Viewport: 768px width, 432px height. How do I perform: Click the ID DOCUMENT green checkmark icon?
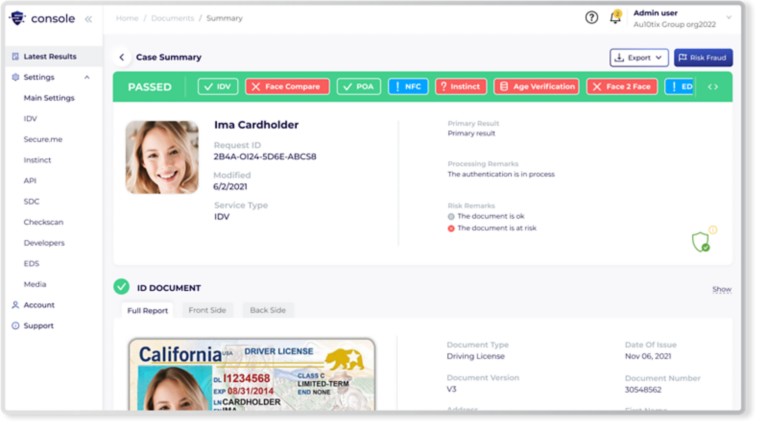click(x=121, y=287)
